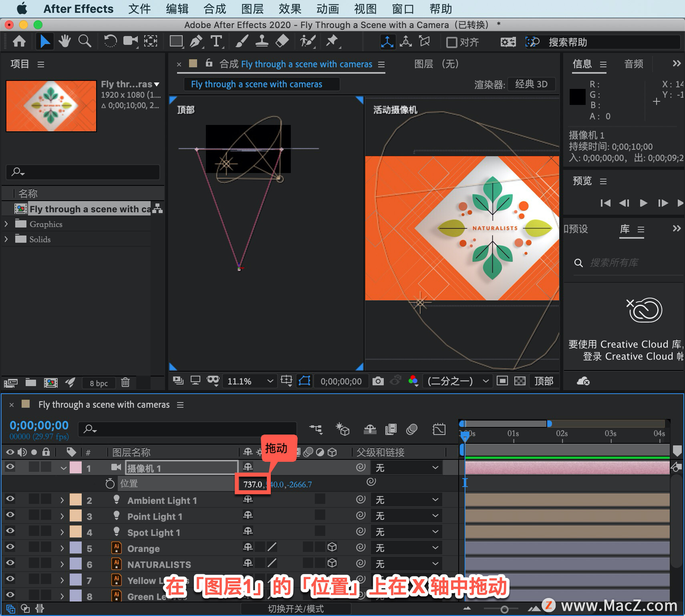Open the 动画 menu
This screenshot has height=616, width=685.
click(x=328, y=9)
